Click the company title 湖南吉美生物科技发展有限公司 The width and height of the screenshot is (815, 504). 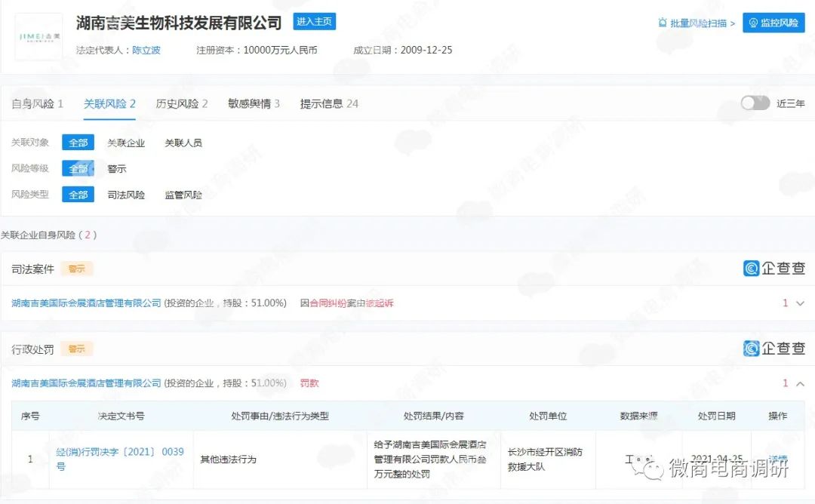[179, 23]
